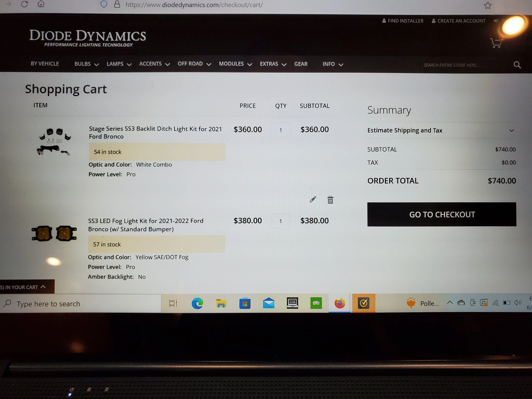Open the shopping cart icon in header

[496, 43]
